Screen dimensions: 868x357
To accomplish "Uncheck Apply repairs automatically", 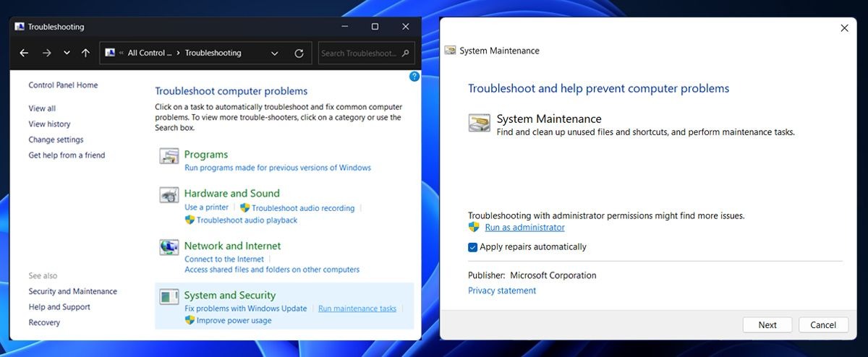I will point(472,247).
